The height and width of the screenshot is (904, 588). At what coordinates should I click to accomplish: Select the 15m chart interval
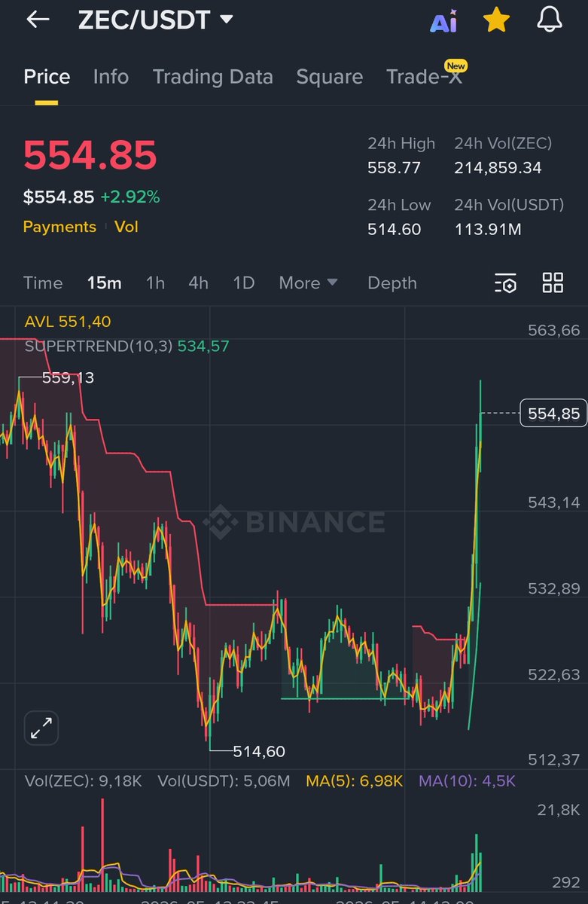[x=104, y=283]
